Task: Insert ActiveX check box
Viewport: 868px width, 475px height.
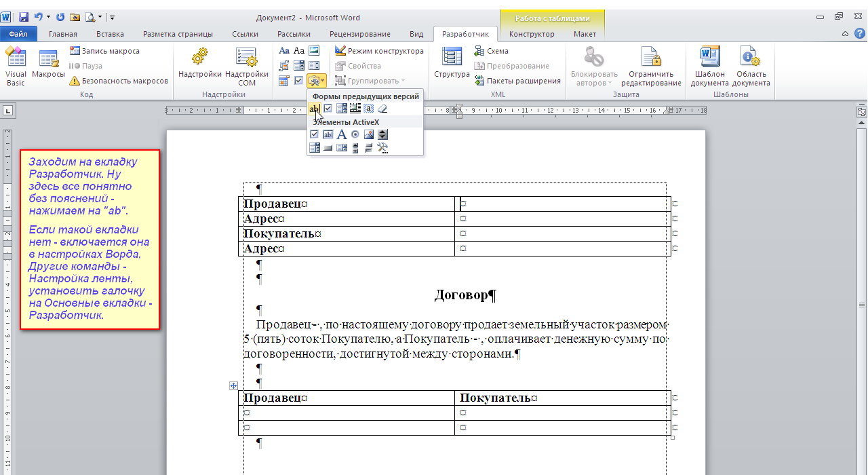Action: click(314, 134)
